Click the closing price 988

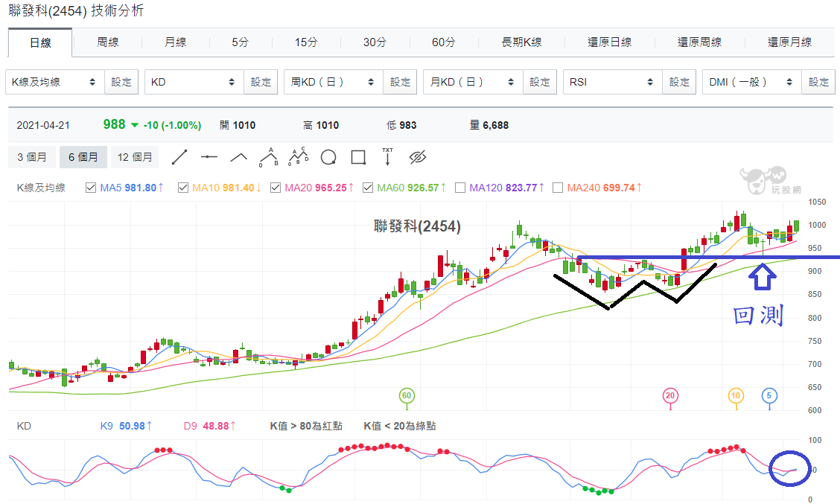coord(114,124)
